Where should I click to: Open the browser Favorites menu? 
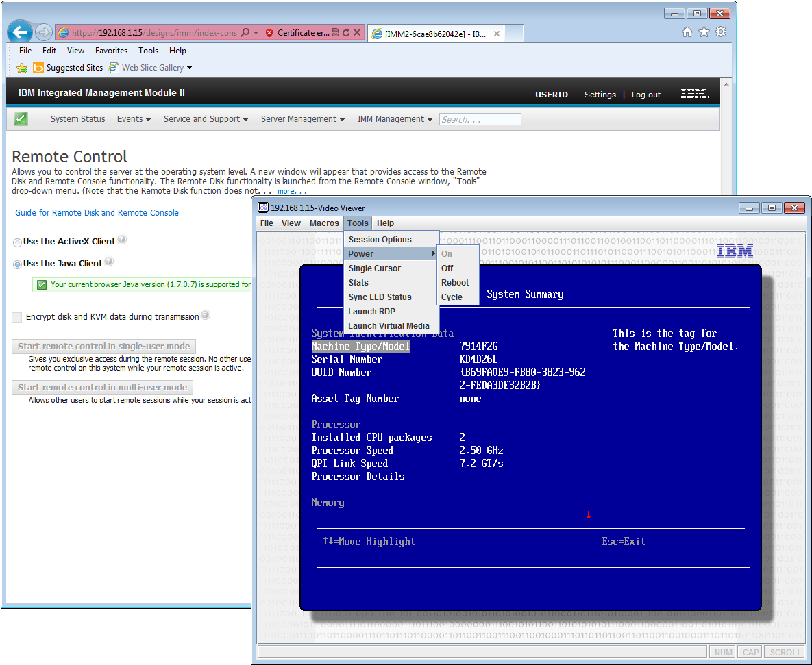pos(111,51)
